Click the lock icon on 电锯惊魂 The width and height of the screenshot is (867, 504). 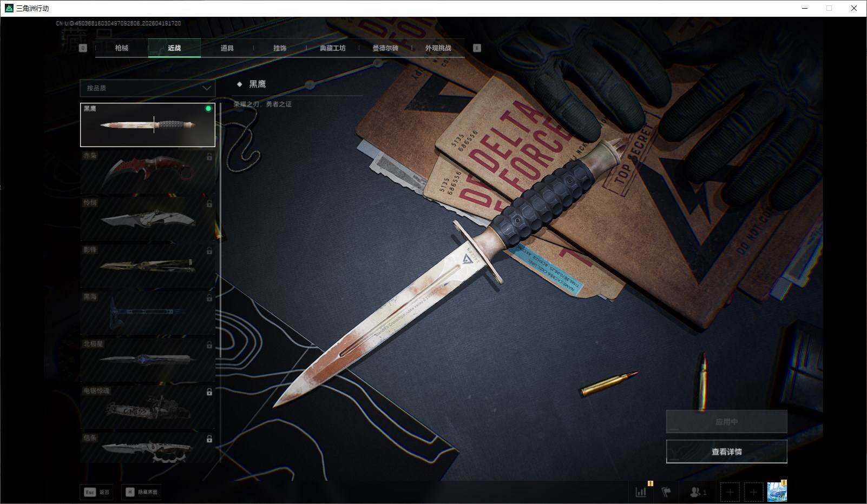coord(209,392)
